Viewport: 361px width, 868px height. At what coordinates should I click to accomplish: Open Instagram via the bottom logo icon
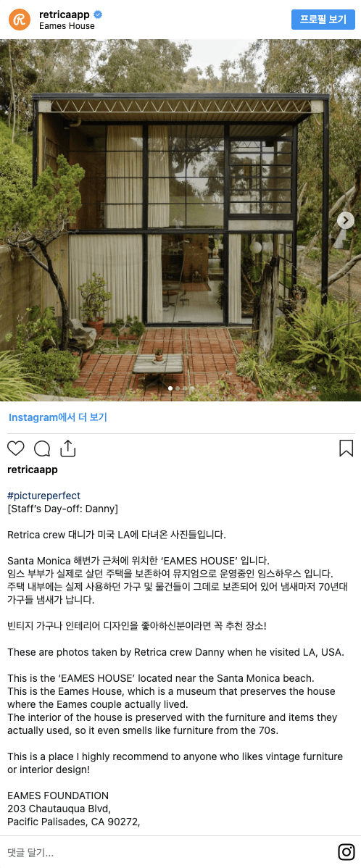(346, 851)
